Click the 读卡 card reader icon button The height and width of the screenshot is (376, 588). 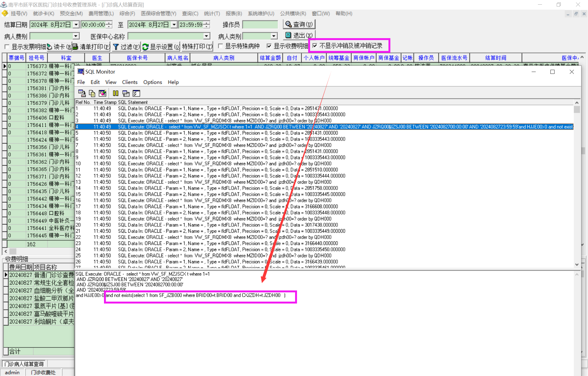click(x=59, y=47)
